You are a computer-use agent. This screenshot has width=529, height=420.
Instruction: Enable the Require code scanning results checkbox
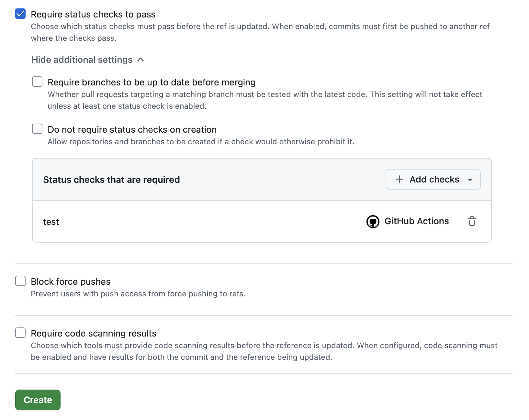tap(20, 333)
